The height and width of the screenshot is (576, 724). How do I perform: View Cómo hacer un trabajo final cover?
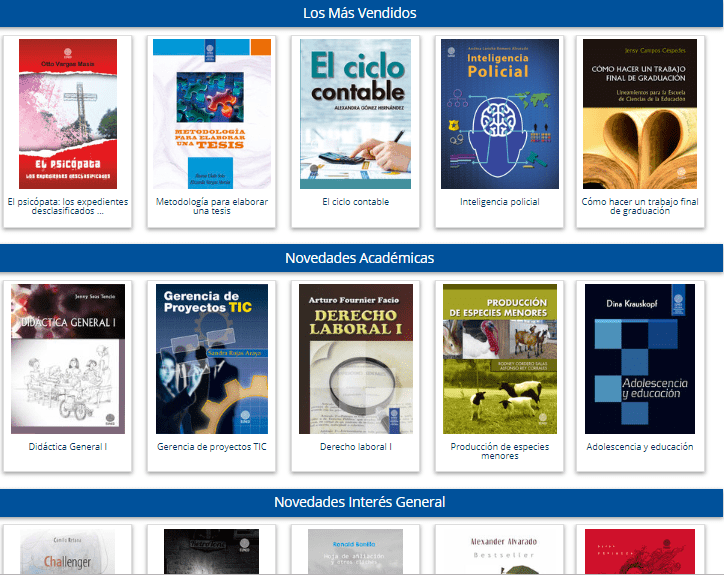640,114
